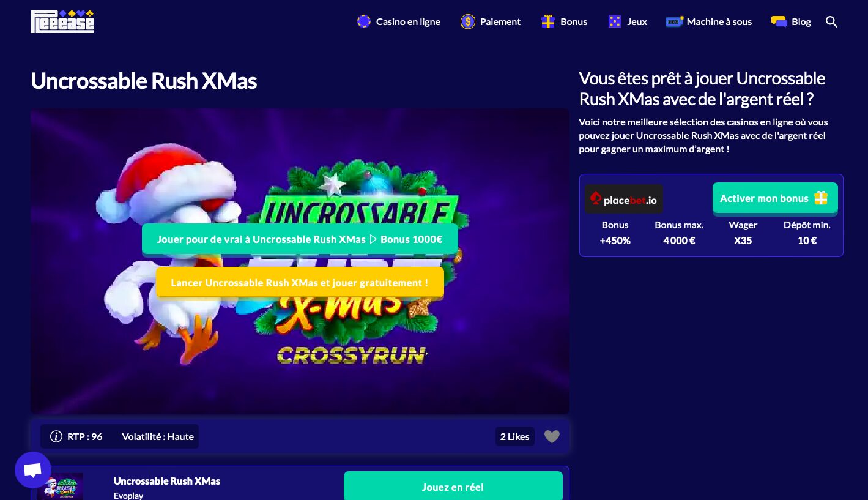Open the live chat bubble widget

tap(33, 470)
